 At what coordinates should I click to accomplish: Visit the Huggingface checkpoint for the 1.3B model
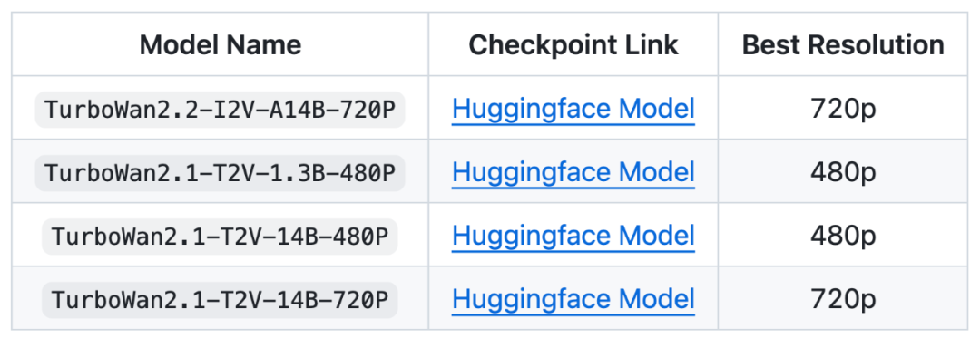[x=573, y=172]
